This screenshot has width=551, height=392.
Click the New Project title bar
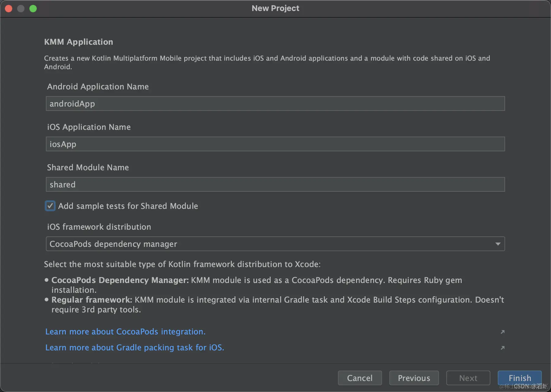pyautogui.click(x=275, y=9)
